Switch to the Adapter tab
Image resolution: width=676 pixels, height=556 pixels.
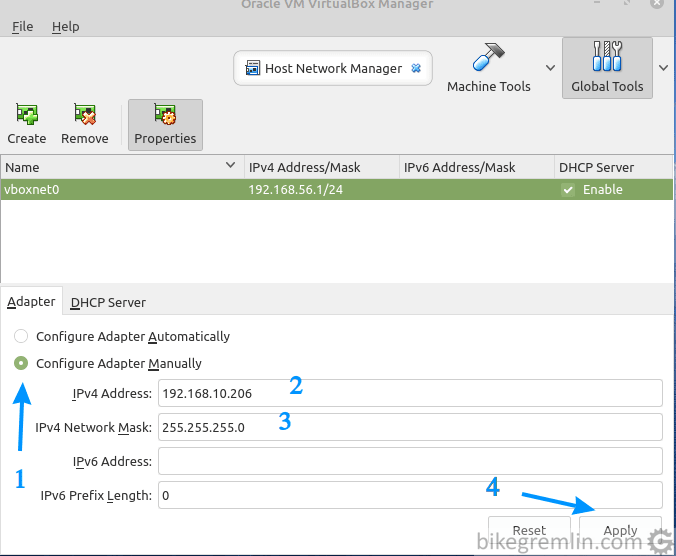(31, 301)
